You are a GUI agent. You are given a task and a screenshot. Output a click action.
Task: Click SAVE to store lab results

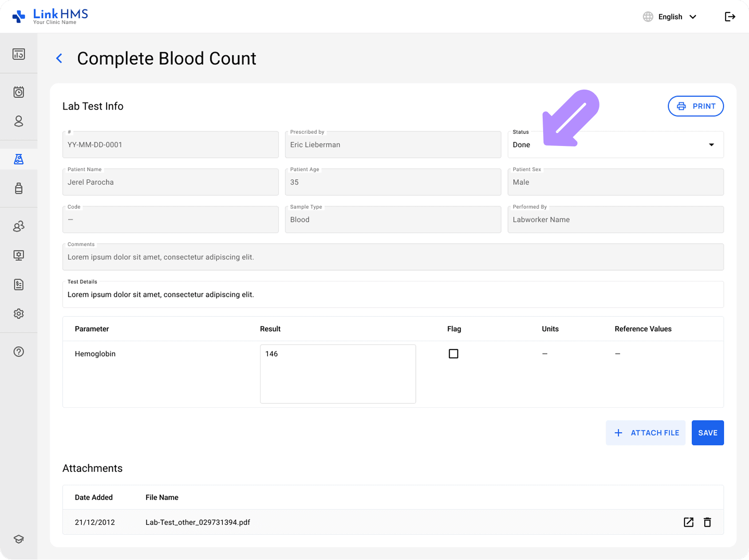pyautogui.click(x=707, y=433)
